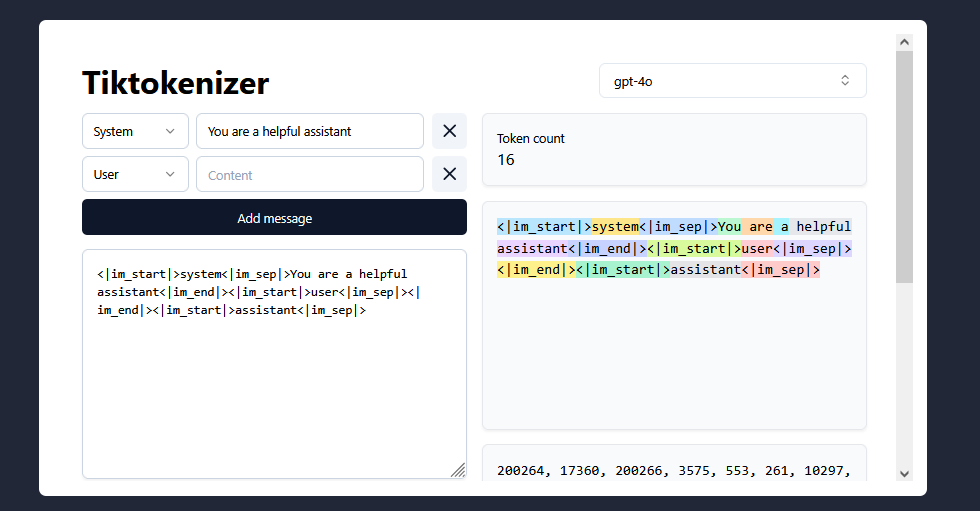Delete the User message row using X
The width and height of the screenshot is (980, 511).
(449, 174)
